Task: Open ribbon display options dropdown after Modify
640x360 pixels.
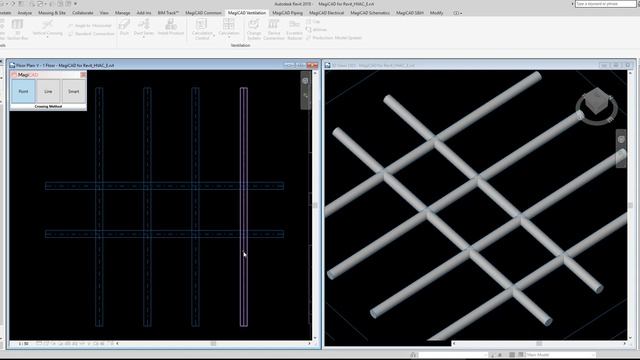Action: pyautogui.click(x=458, y=13)
